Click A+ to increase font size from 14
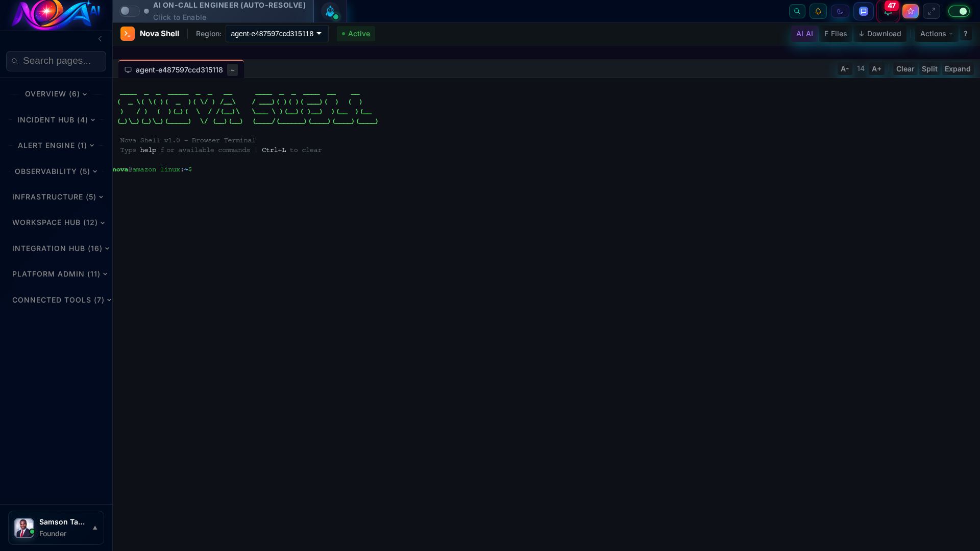The width and height of the screenshot is (980, 551). 876,69
